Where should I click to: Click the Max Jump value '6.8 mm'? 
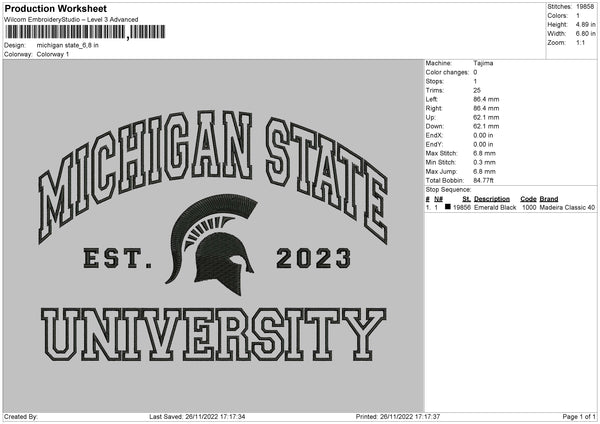pyautogui.click(x=484, y=171)
